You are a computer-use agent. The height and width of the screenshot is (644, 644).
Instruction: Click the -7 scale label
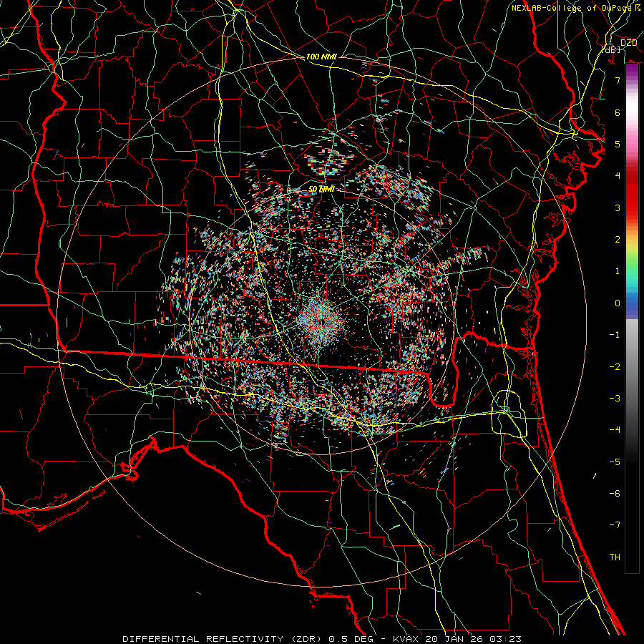[x=615, y=525]
